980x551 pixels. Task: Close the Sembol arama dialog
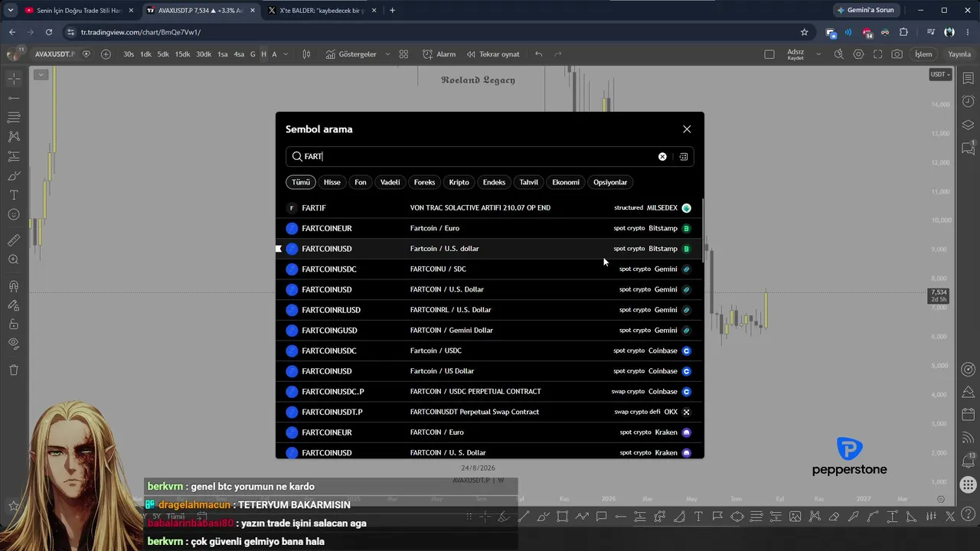pos(687,129)
